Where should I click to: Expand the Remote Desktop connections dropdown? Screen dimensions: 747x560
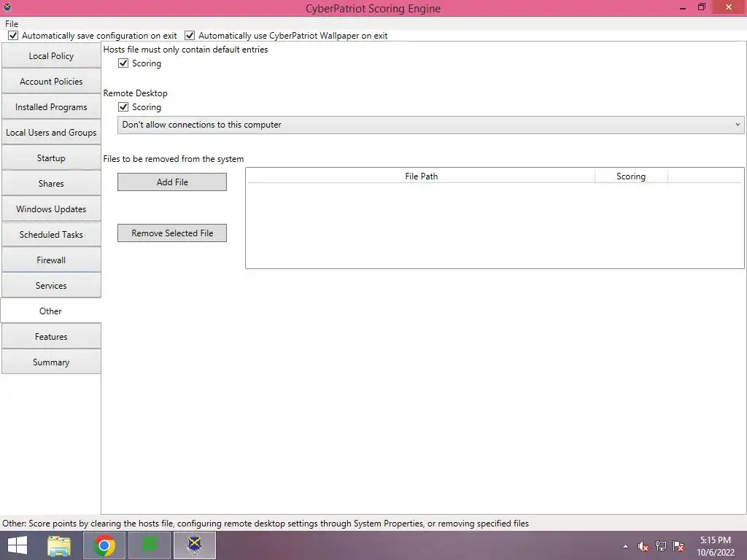pos(430,125)
